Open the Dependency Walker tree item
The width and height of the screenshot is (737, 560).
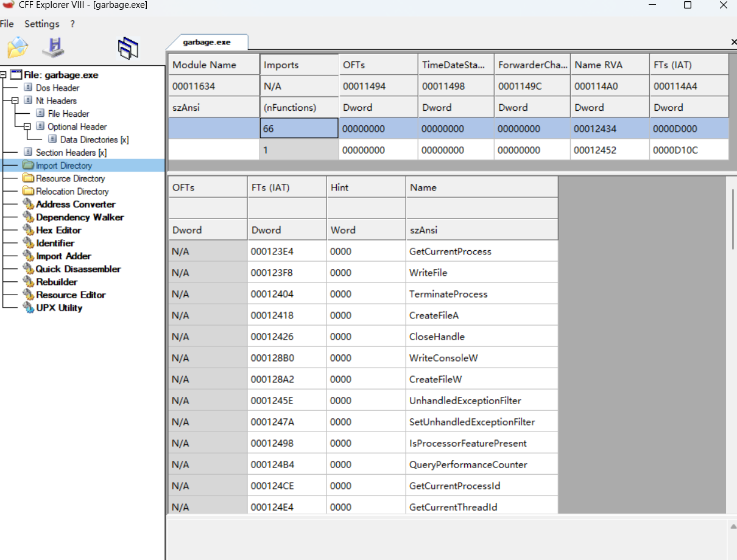click(x=80, y=217)
